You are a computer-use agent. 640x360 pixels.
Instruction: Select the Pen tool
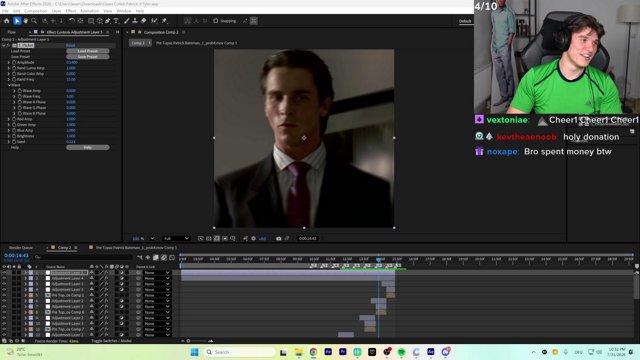coord(108,21)
